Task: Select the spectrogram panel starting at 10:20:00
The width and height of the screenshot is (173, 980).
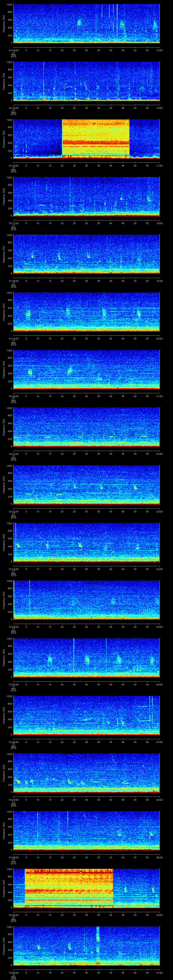Action: click(x=87, y=369)
